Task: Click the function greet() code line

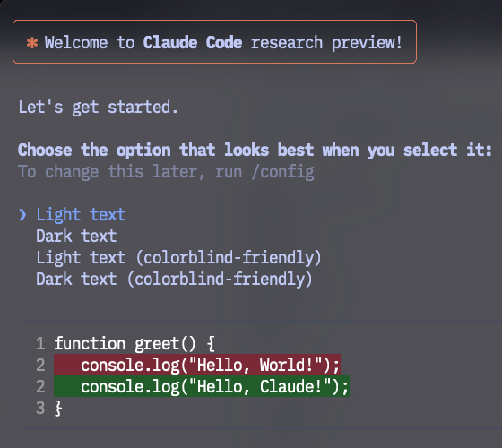Action: click(x=134, y=344)
